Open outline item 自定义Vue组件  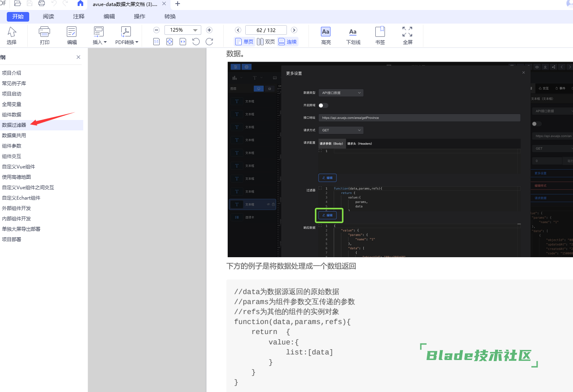click(18, 166)
